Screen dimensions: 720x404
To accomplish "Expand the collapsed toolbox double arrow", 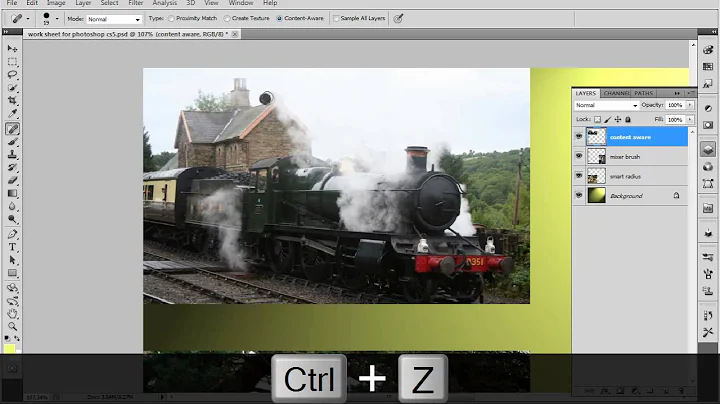I will (x=6, y=32).
